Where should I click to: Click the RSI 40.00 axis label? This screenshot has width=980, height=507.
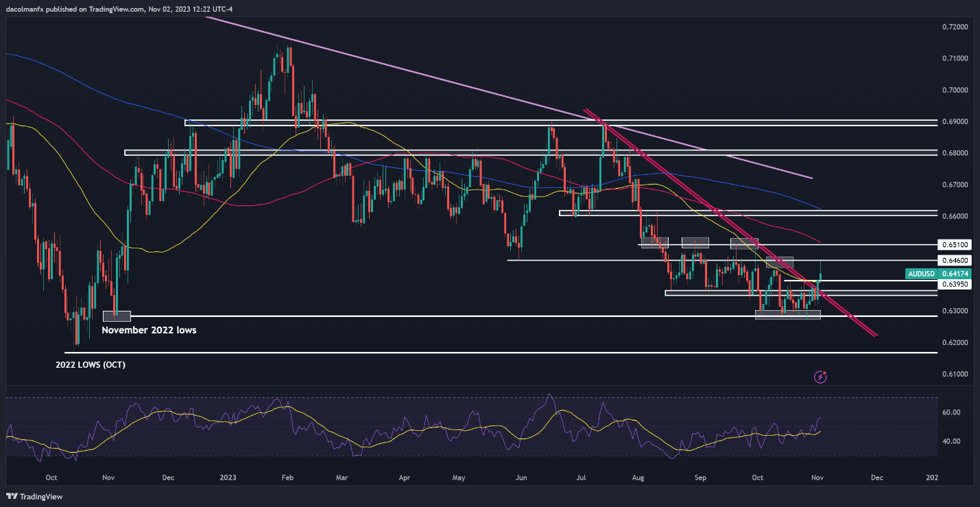click(x=951, y=441)
